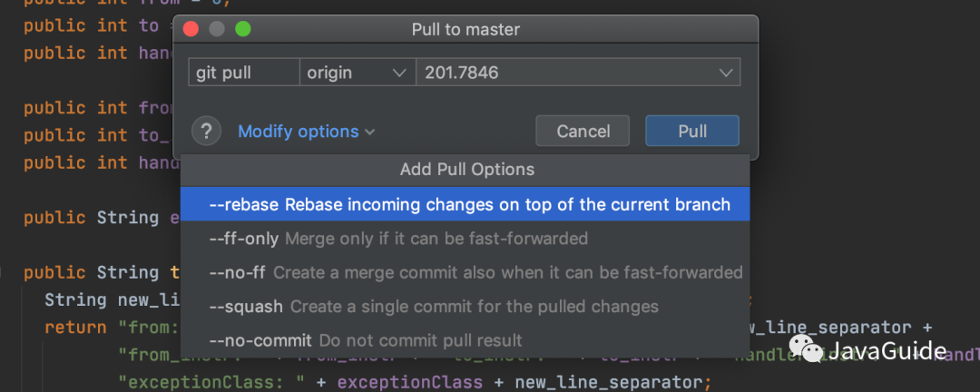Choose the --ff-only pull option
The width and height of the screenshot is (980, 392).
click(x=398, y=239)
